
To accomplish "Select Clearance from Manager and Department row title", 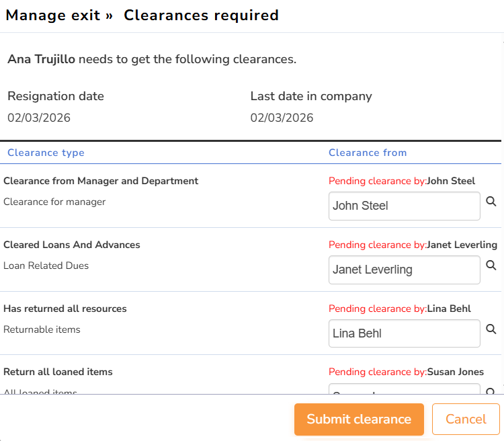I will click(x=101, y=181).
